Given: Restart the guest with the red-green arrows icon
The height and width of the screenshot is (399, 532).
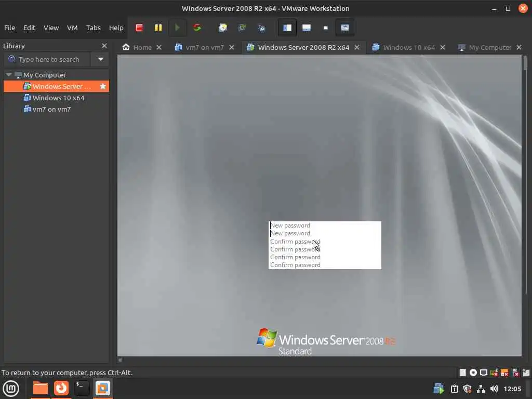Looking at the screenshot, I should pyautogui.click(x=197, y=28).
